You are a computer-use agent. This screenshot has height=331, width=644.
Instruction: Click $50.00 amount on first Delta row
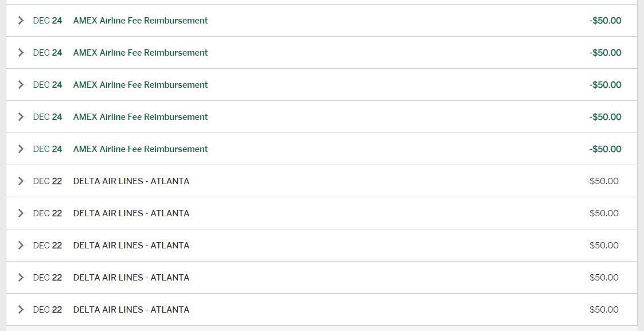pyautogui.click(x=604, y=181)
